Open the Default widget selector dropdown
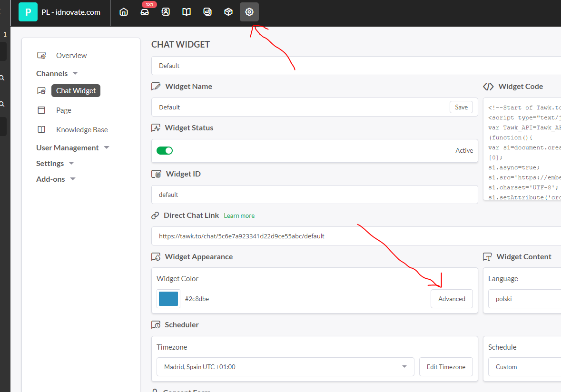 click(356, 66)
